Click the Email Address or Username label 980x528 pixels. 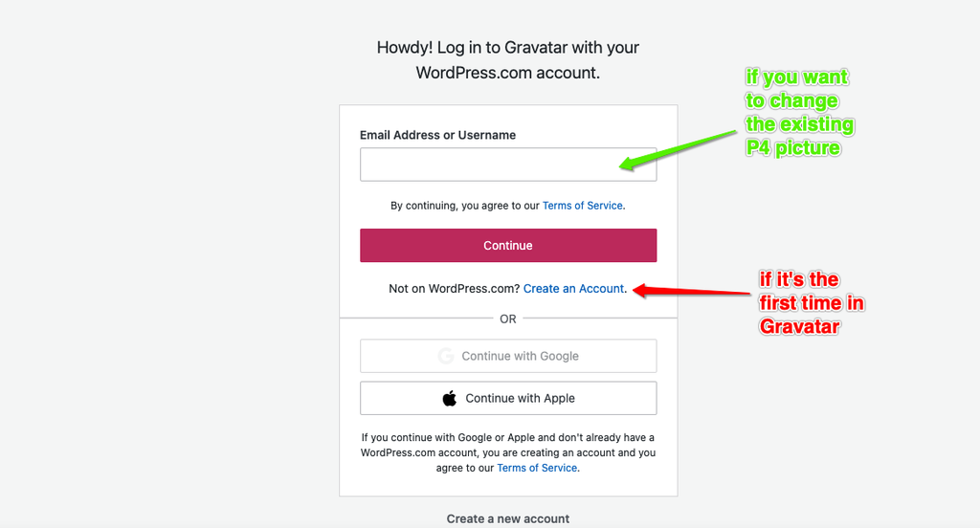click(x=437, y=135)
